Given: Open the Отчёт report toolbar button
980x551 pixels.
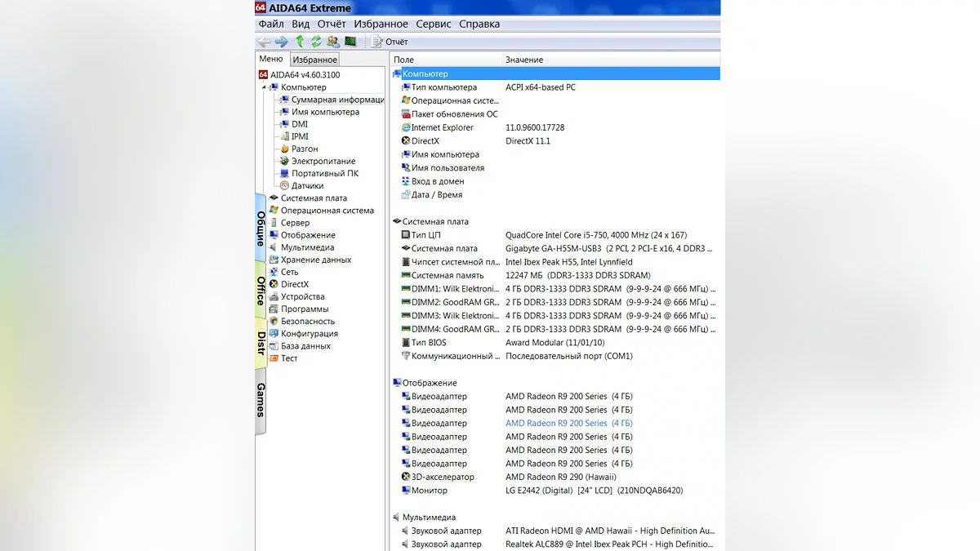Looking at the screenshot, I should (x=390, y=42).
